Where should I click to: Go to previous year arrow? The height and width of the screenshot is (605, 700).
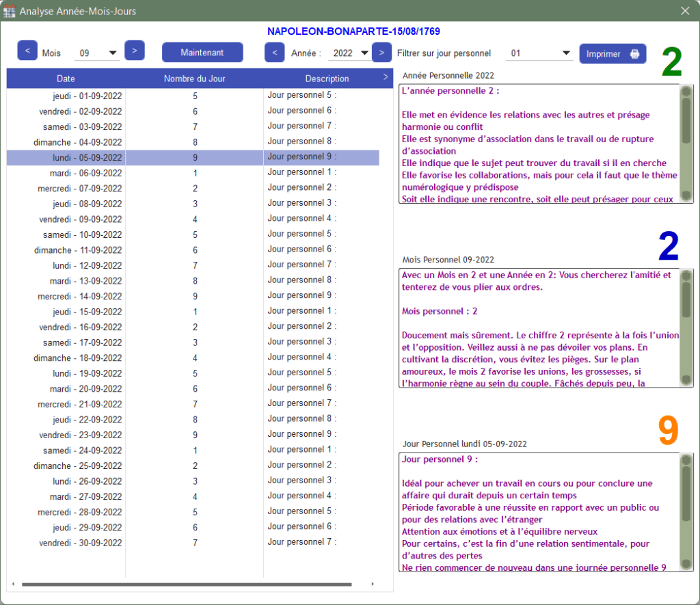pyautogui.click(x=274, y=53)
